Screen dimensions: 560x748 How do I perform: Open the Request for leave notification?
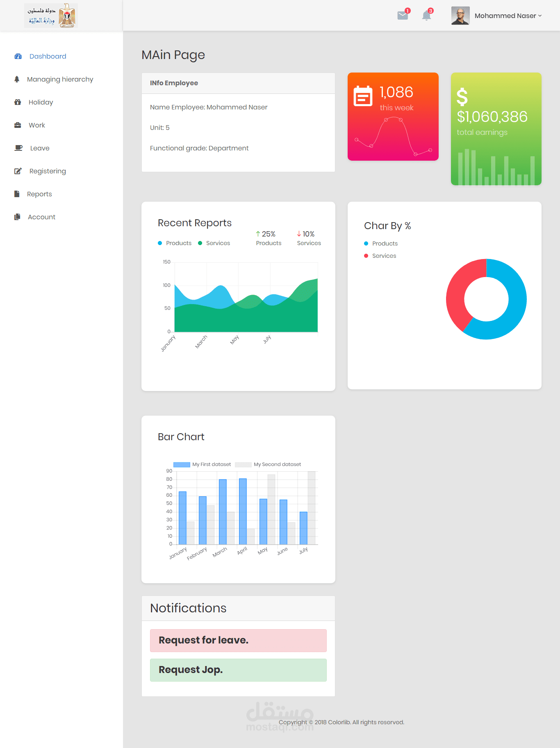point(238,640)
